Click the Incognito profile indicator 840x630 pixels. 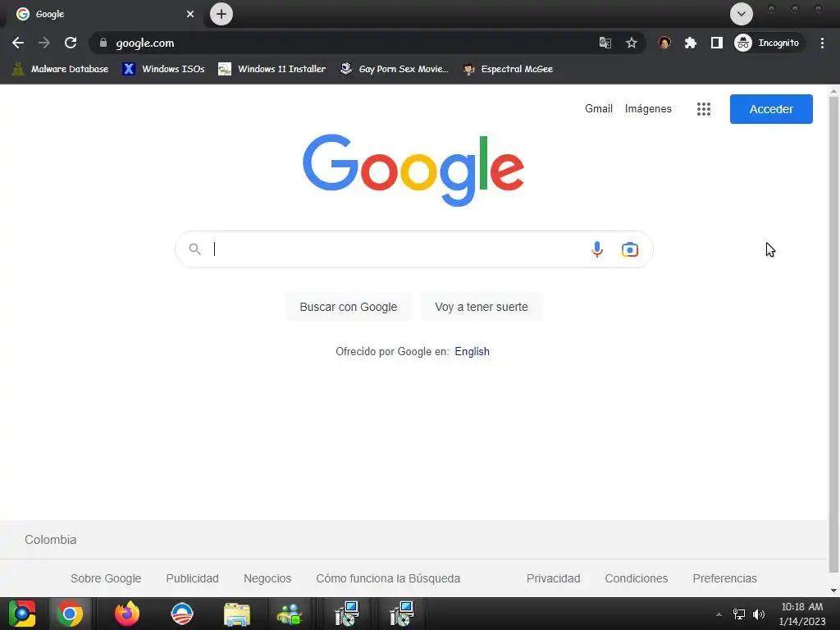point(768,43)
